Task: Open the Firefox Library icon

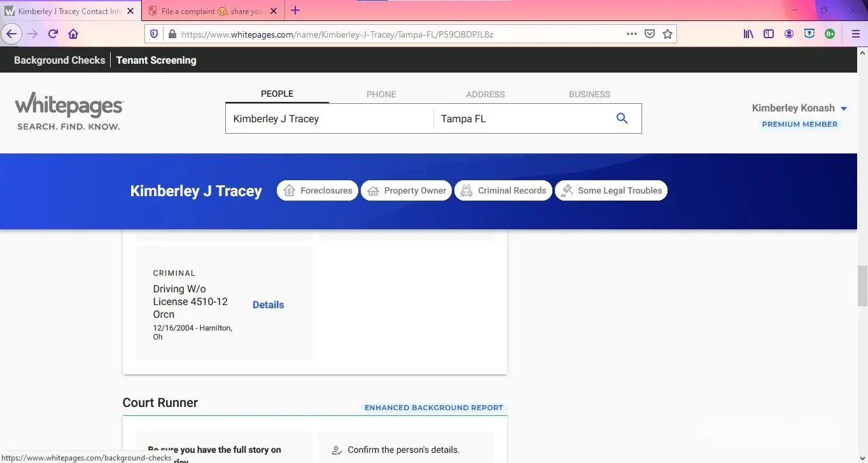Action: (x=748, y=34)
